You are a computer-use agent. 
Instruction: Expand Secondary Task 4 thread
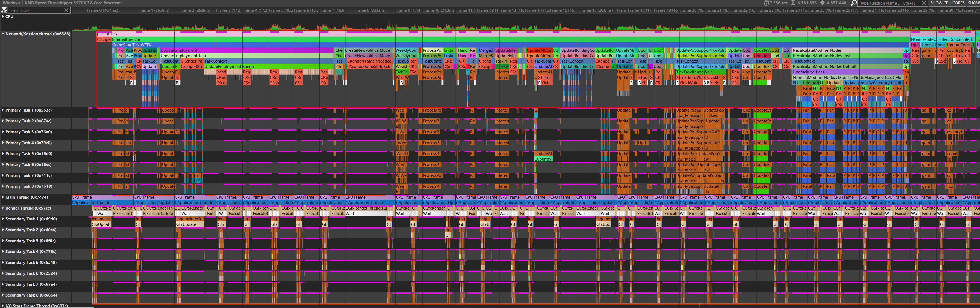click(x=3, y=252)
